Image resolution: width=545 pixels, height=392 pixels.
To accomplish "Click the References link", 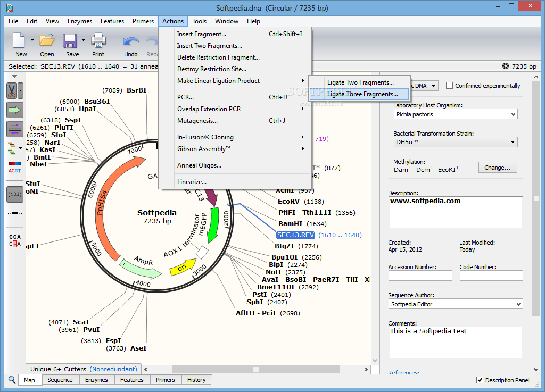I will coord(403,372).
